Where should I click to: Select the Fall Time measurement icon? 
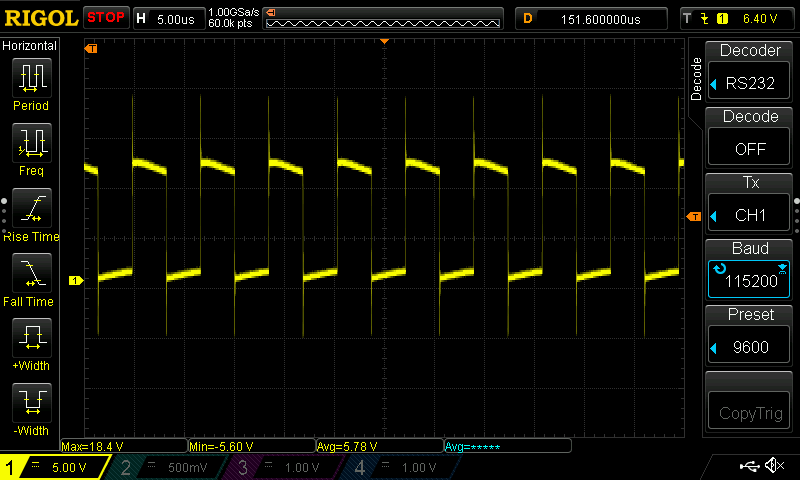pyautogui.click(x=32, y=273)
